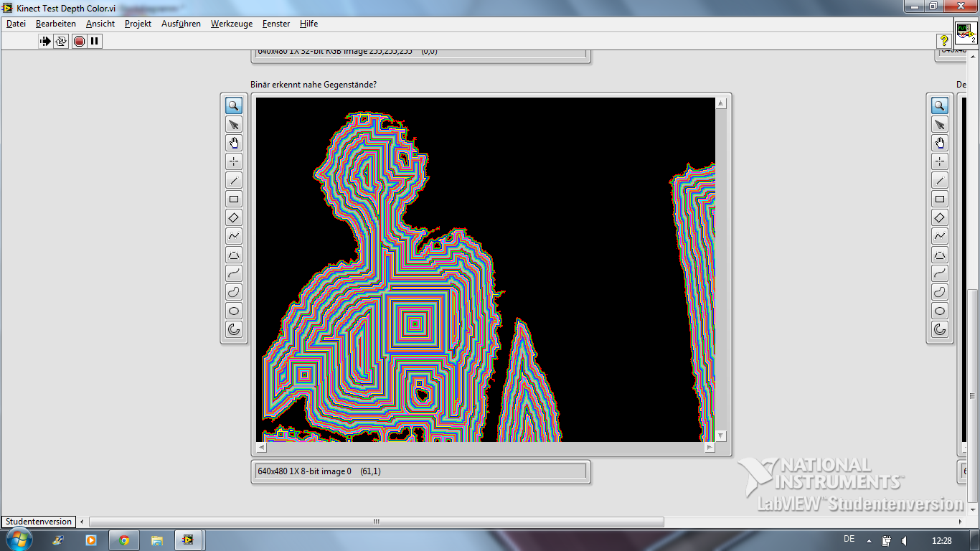Select the Oval tool in Binär image palette
The image size is (980, 551).
coord(234,311)
